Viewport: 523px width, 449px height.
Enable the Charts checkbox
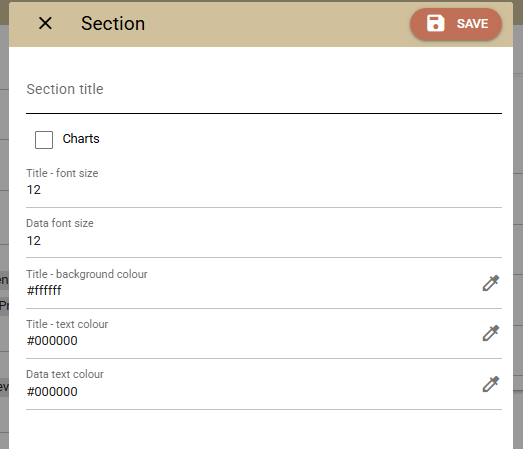44,140
